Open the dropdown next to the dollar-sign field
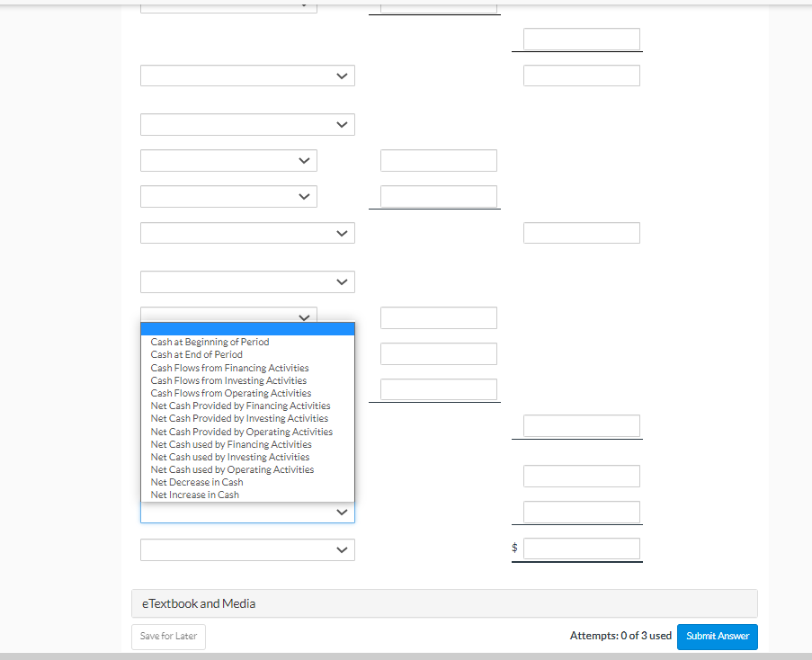The height and width of the screenshot is (660, 812). click(247, 549)
